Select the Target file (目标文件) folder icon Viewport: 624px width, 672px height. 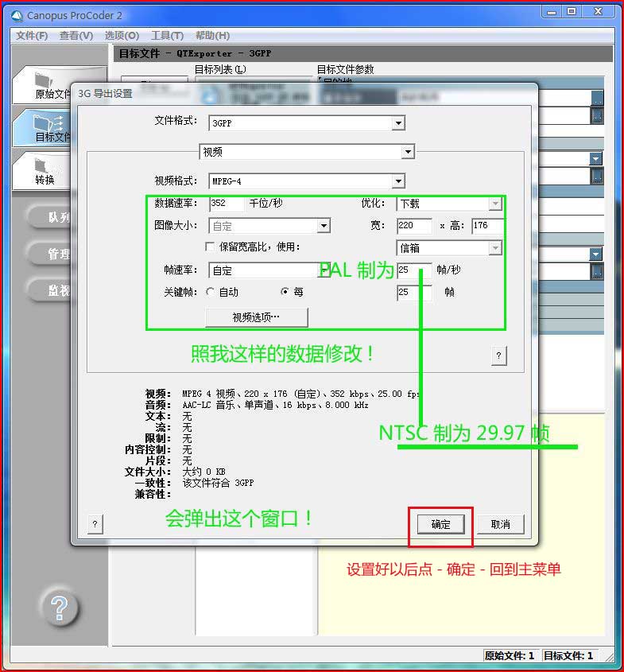coord(48,123)
